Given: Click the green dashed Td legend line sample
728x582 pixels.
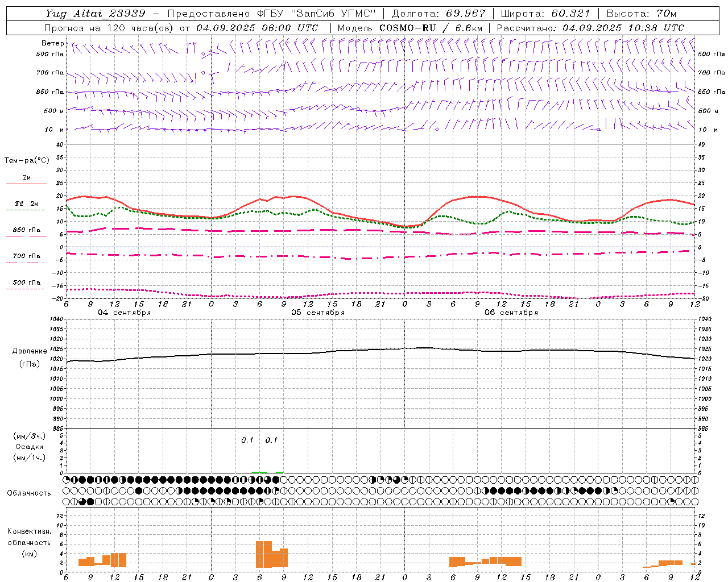Looking at the screenshot, I should click(x=25, y=210).
